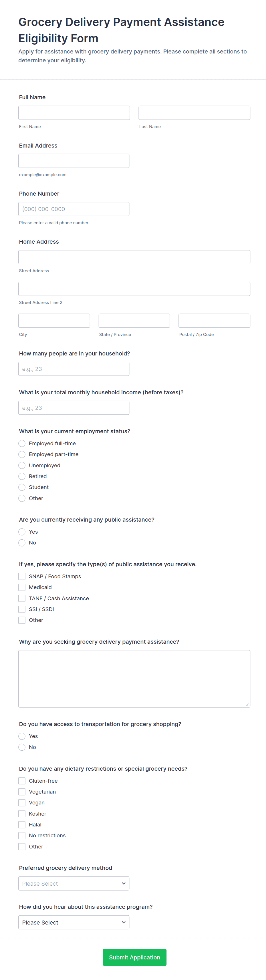Screen dimensions: 266x980
Task: Click the monthly household income field
Action: click(74, 408)
